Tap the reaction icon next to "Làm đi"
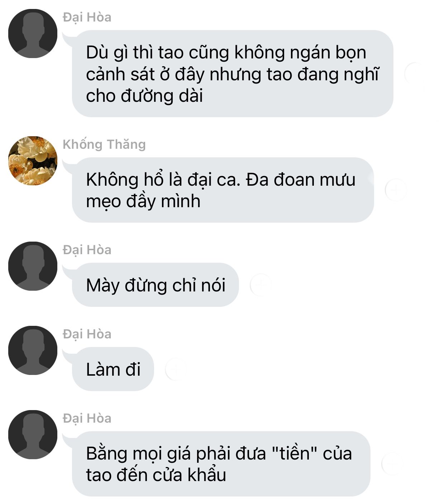445x504 pixels. [x=176, y=369]
